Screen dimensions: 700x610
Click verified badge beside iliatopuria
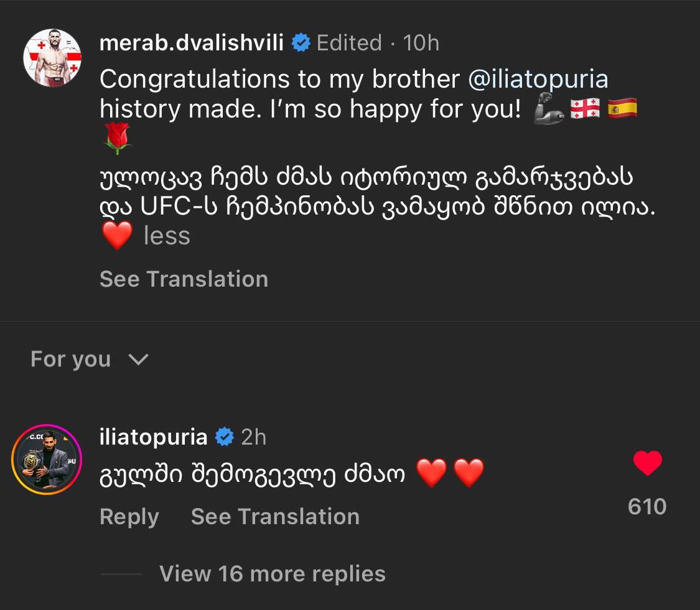coord(223,438)
